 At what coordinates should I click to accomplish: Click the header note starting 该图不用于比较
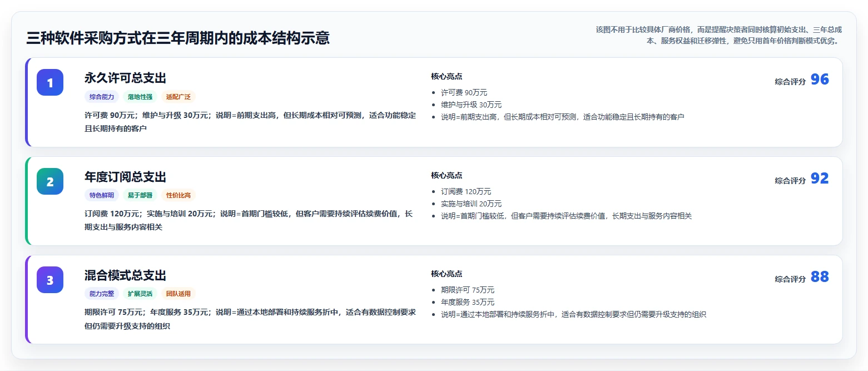click(x=718, y=35)
